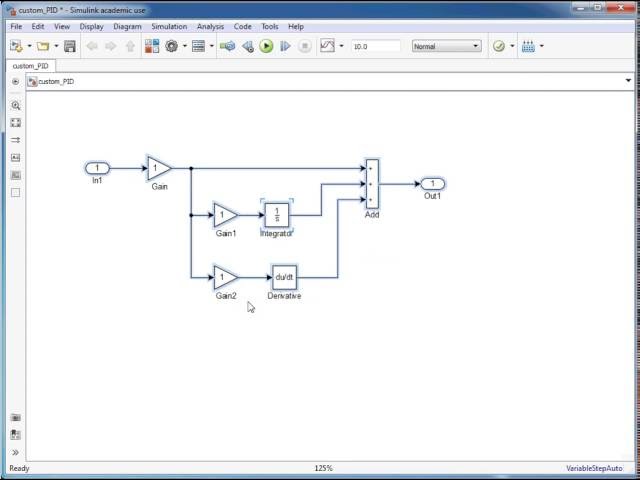Click the Up to Parent arrow
Image resolution: width=640 pixels, height=480 pixels.
point(130,46)
